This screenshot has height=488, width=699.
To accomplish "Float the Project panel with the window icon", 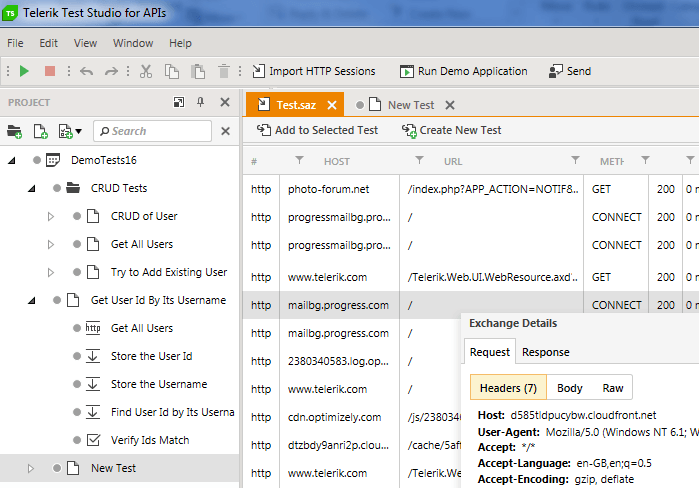I will (179, 103).
